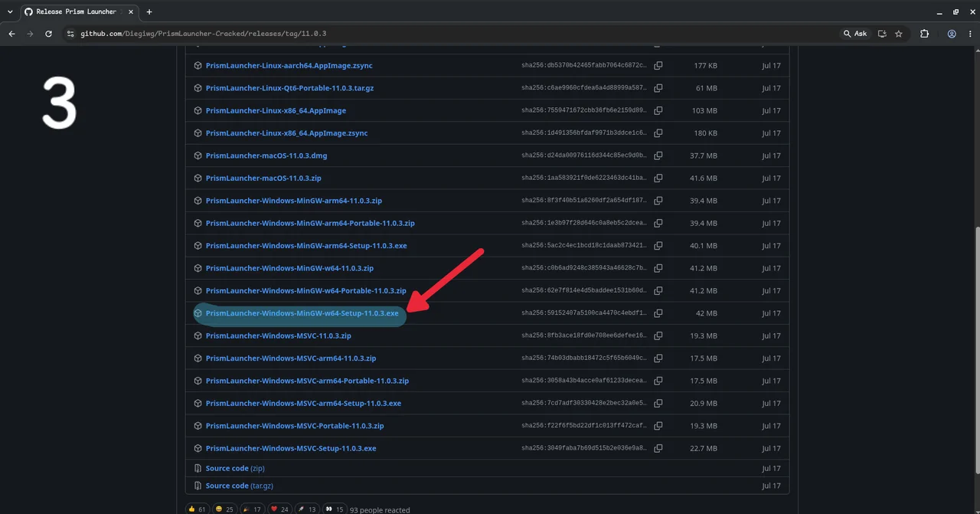Copy sha256 hash for PrismLauncher-macOS-11.0.3.dmg
Image resolution: width=980 pixels, height=514 pixels.
click(658, 156)
